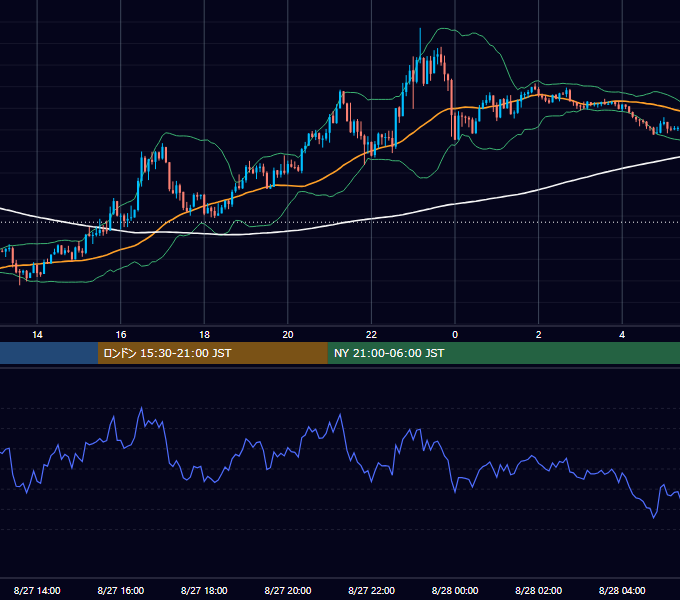Click the hour label 4 on time axis
The image size is (680, 600).
[622, 335]
